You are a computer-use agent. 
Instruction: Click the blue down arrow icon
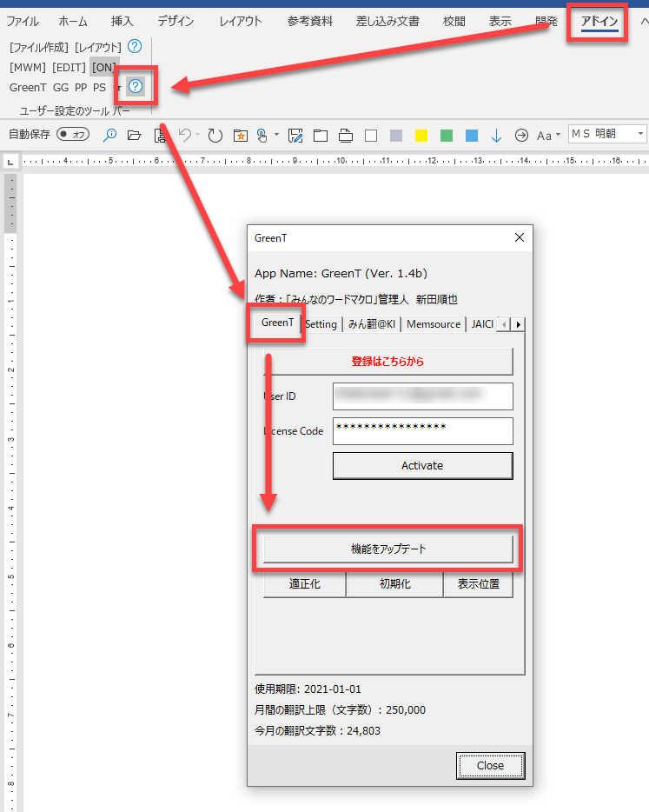(x=496, y=135)
